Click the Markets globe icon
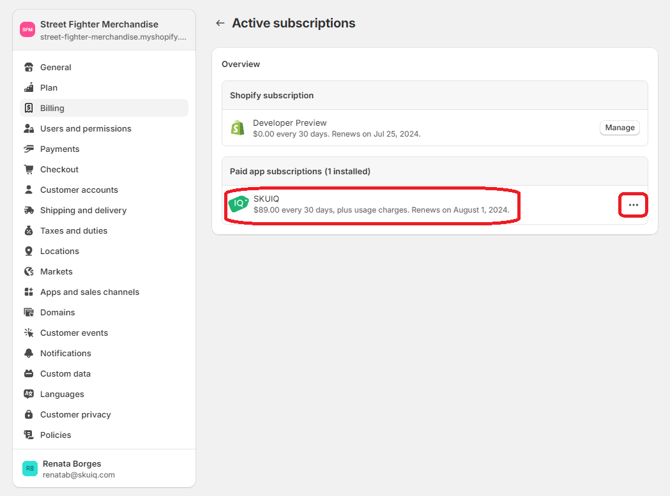Screen dimensions: 670x496 pos(29,272)
